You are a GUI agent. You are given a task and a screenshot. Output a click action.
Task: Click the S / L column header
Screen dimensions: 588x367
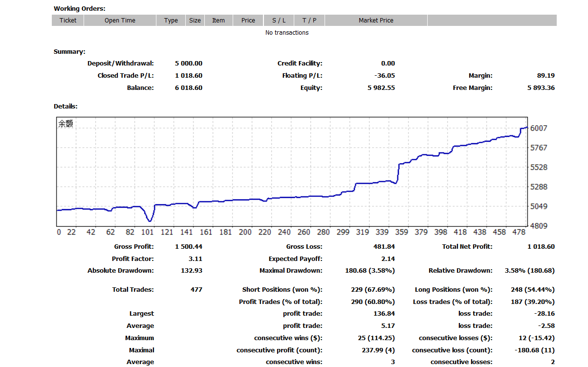click(x=279, y=20)
